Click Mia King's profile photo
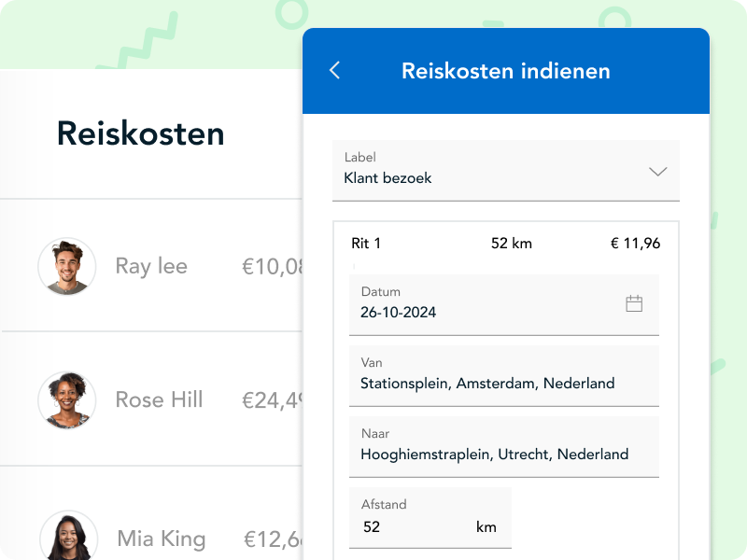The width and height of the screenshot is (747, 560). [x=68, y=538]
